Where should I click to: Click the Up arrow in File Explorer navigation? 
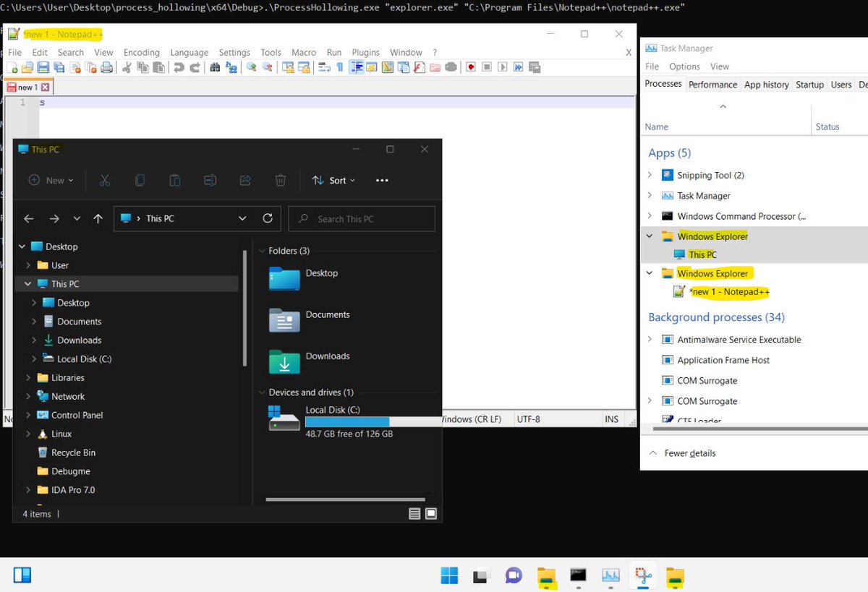(98, 218)
